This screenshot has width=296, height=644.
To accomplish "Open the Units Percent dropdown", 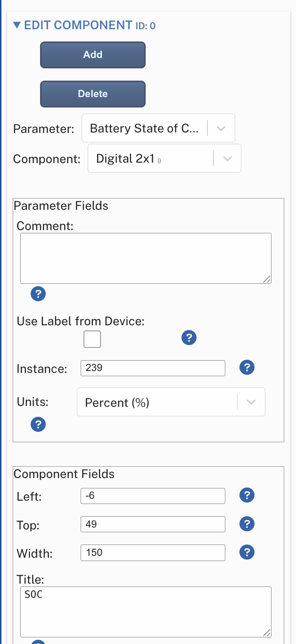I will pyautogui.click(x=171, y=402).
